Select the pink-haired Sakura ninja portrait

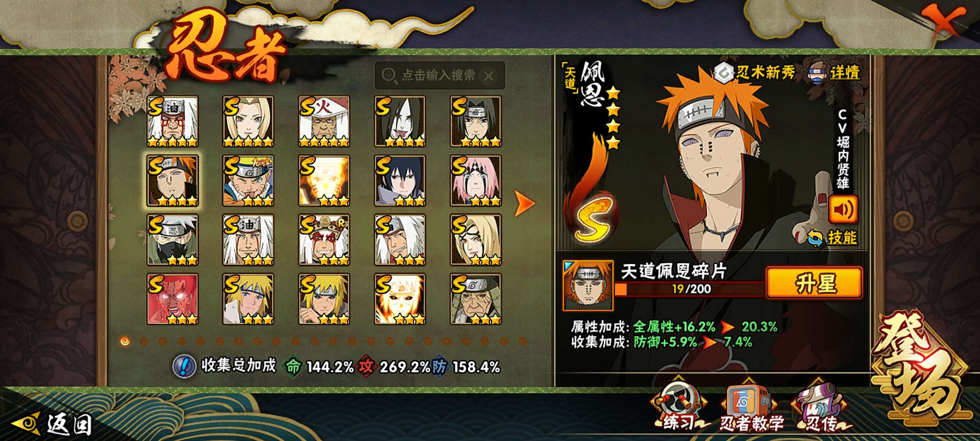(x=476, y=180)
